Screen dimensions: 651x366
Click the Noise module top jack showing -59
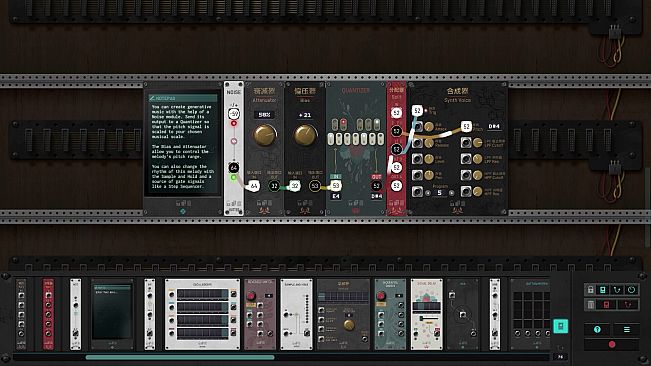pyautogui.click(x=234, y=113)
